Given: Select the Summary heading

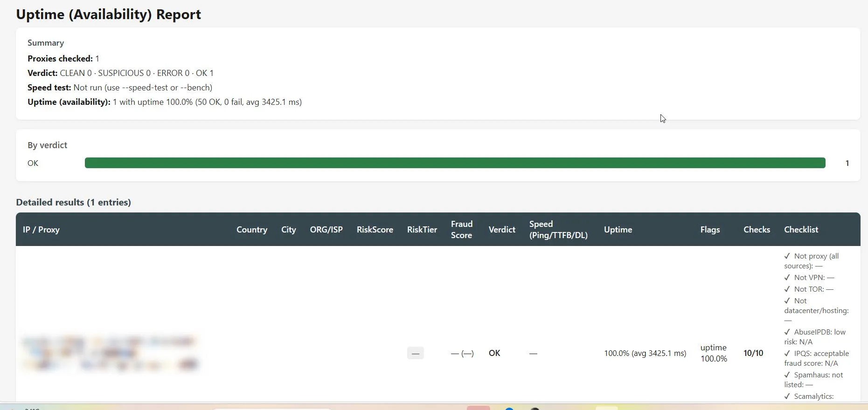Looking at the screenshot, I should click(46, 43).
